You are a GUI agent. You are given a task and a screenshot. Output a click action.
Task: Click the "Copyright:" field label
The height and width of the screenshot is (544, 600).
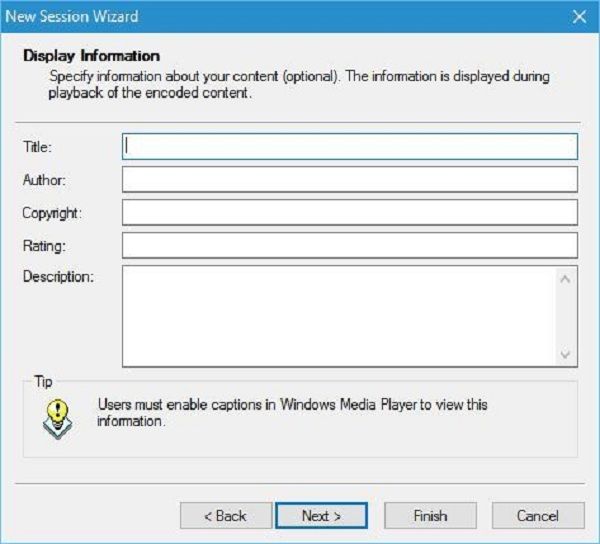(52, 213)
